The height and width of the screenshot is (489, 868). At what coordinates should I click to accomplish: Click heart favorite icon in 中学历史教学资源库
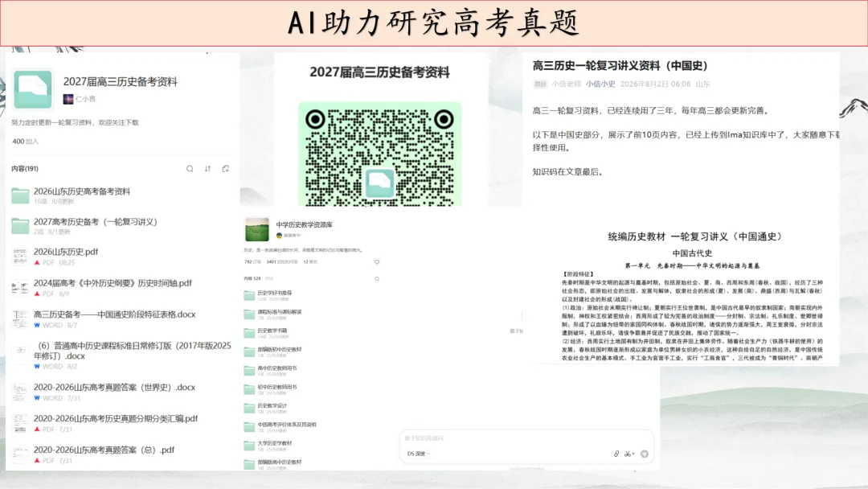tap(377, 262)
